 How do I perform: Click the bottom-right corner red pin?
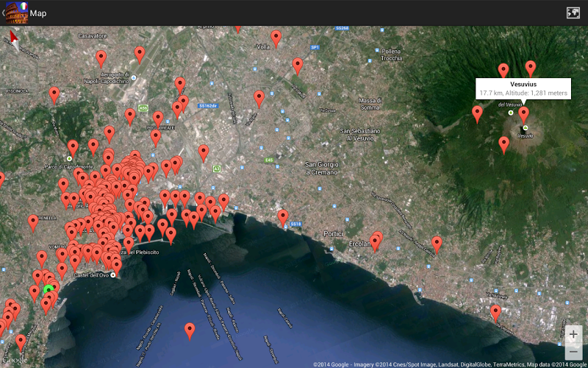pos(496,313)
